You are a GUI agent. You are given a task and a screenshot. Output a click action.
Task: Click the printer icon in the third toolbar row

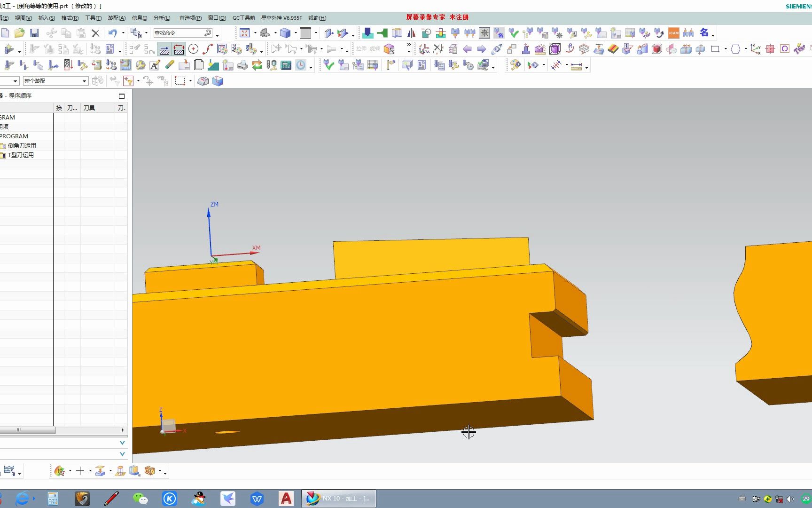coord(242,65)
